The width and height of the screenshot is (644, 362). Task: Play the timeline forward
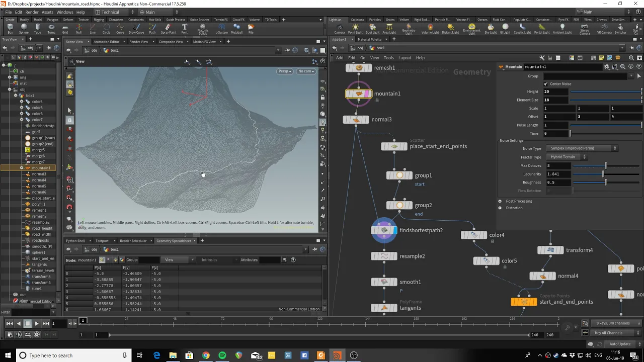pyautogui.click(x=36, y=323)
